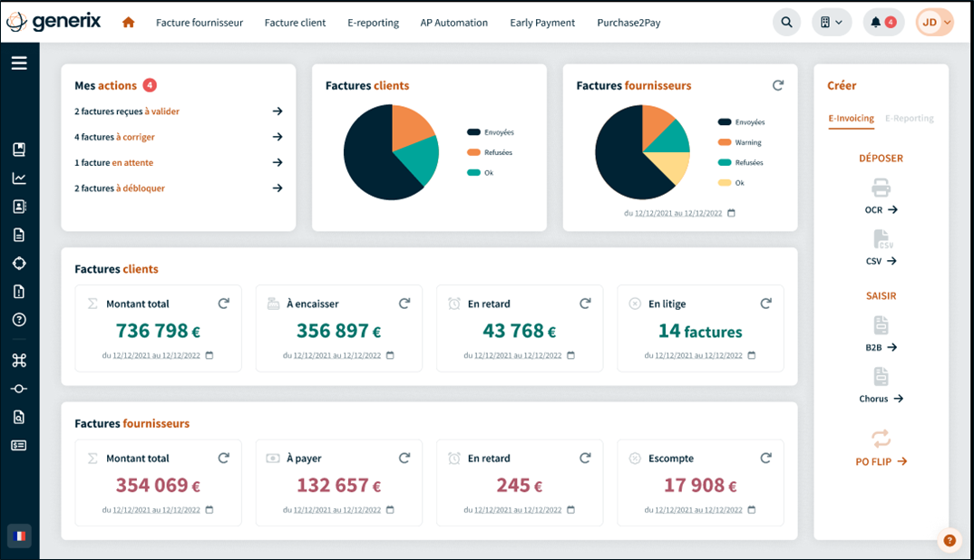The image size is (974, 560).
Task: Click the Chorus entry link
Action: coord(881,399)
